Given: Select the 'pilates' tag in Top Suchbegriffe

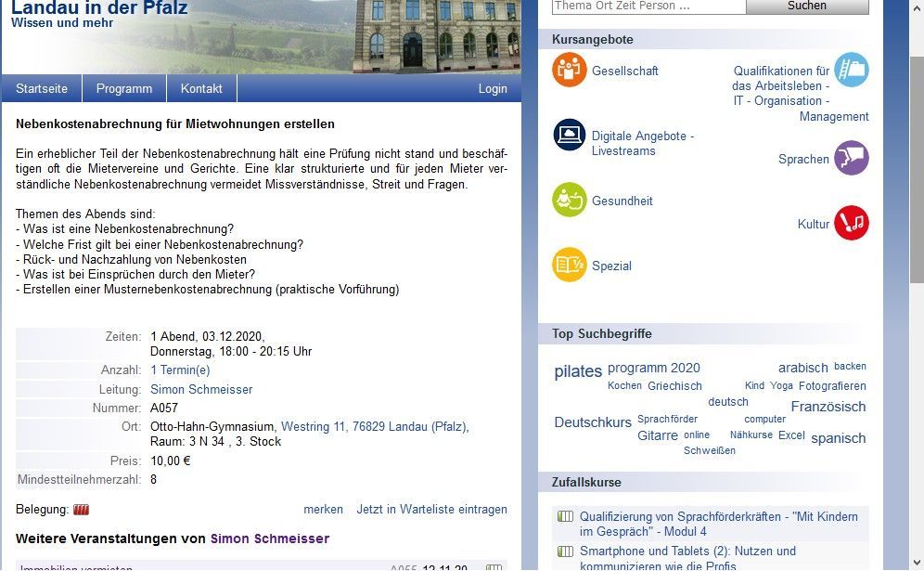Looking at the screenshot, I should (x=578, y=371).
